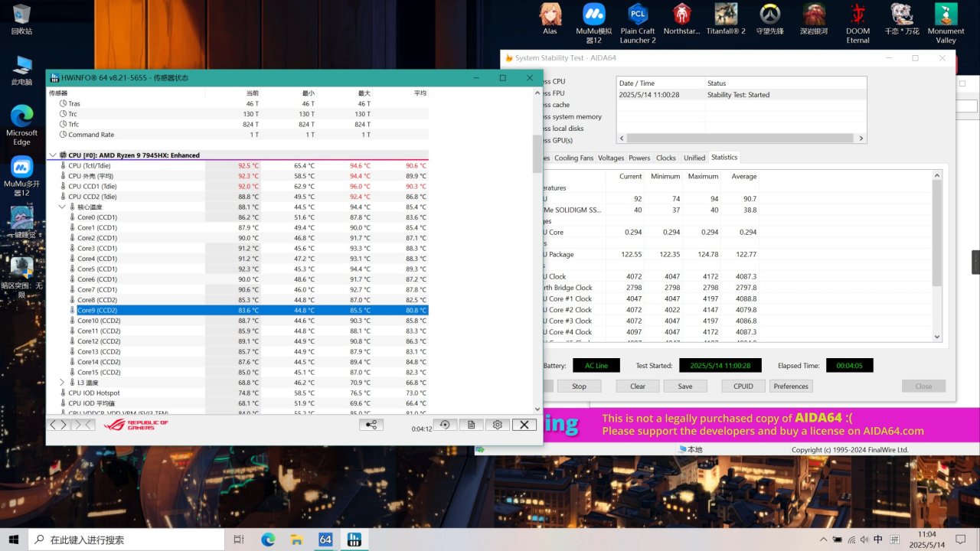
Task: Switch to Voltages tab in AIDA64
Action: click(x=611, y=158)
